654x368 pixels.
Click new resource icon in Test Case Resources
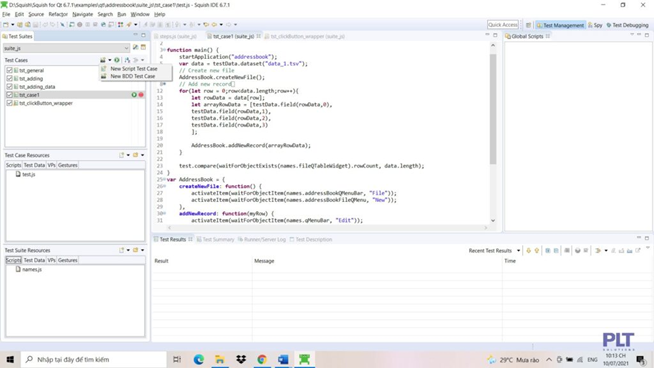[122, 155]
